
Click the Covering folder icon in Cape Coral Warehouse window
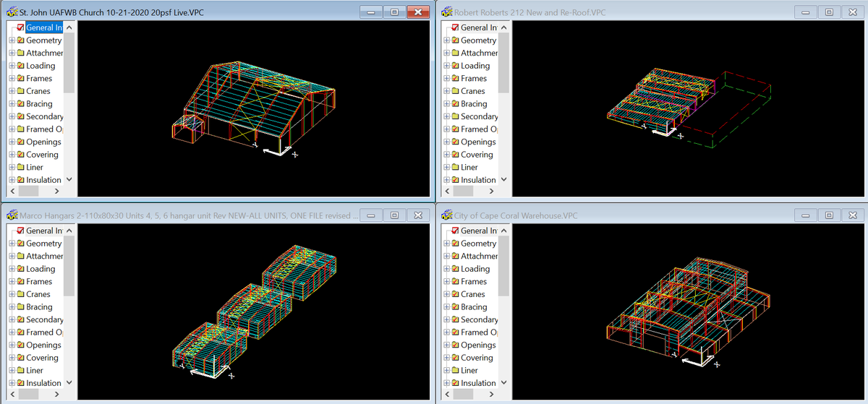coord(455,358)
